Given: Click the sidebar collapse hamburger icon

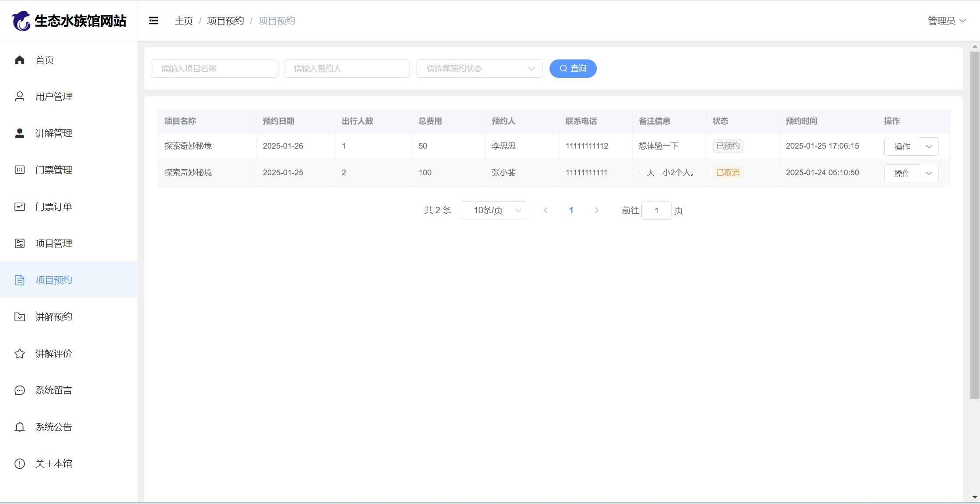Looking at the screenshot, I should click(x=154, y=21).
